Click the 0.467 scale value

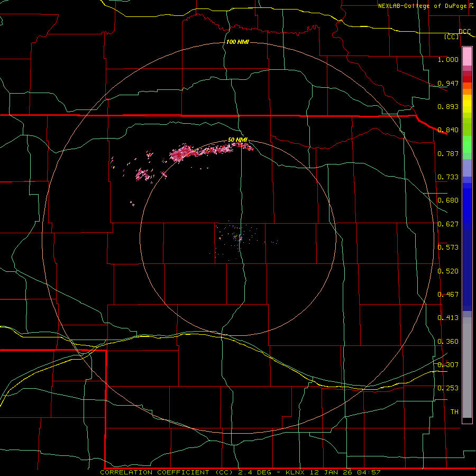(448, 295)
